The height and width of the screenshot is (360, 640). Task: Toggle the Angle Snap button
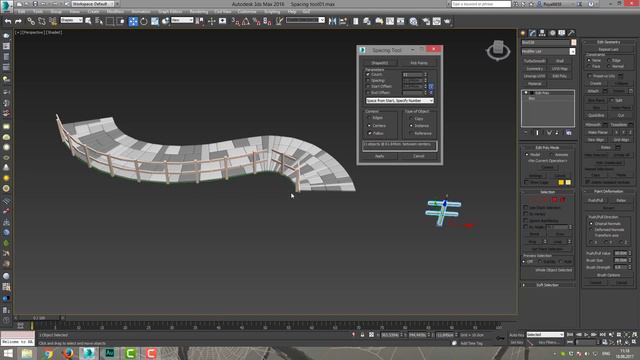point(246,21)
